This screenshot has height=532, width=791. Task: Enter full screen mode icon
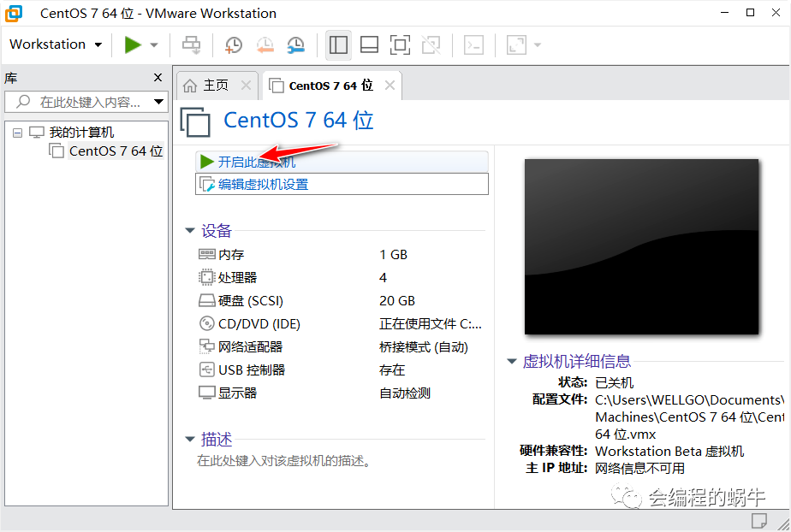pyautogui.click(x=400, y=44)
